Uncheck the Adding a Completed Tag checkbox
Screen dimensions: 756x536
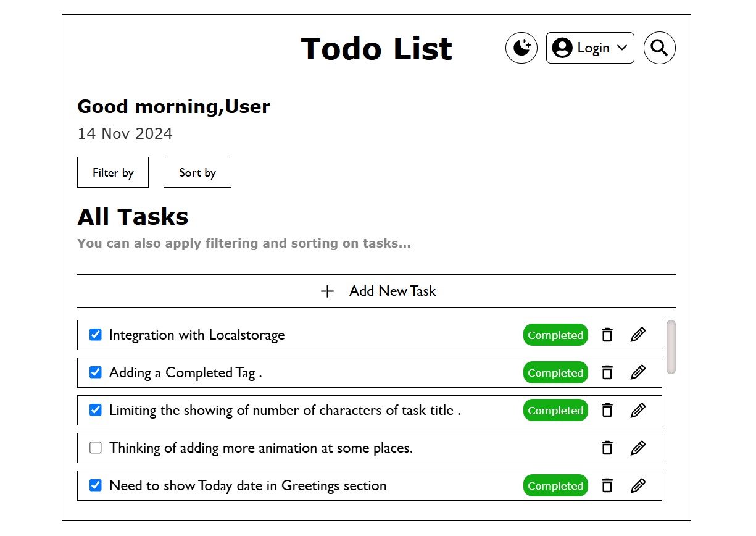(x=95, y=372)
